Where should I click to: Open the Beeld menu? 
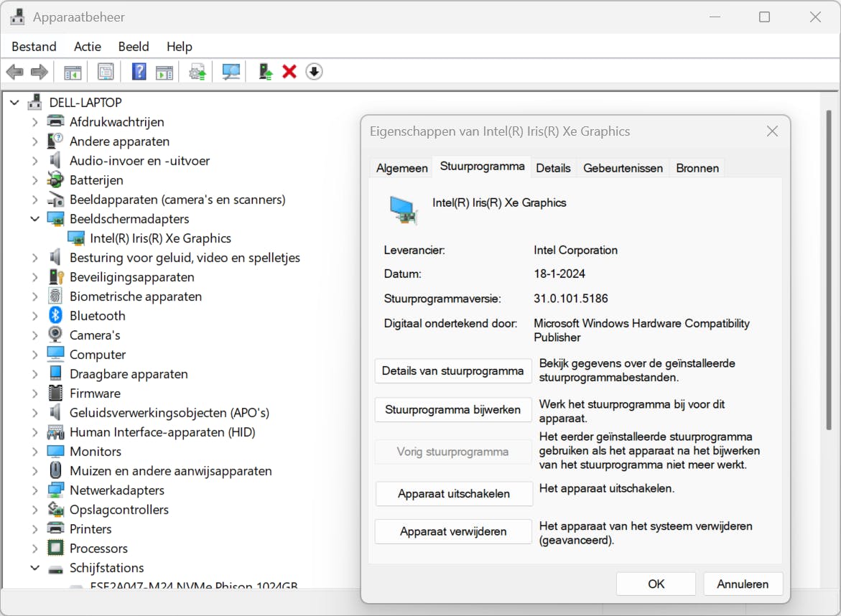(134, 47)
